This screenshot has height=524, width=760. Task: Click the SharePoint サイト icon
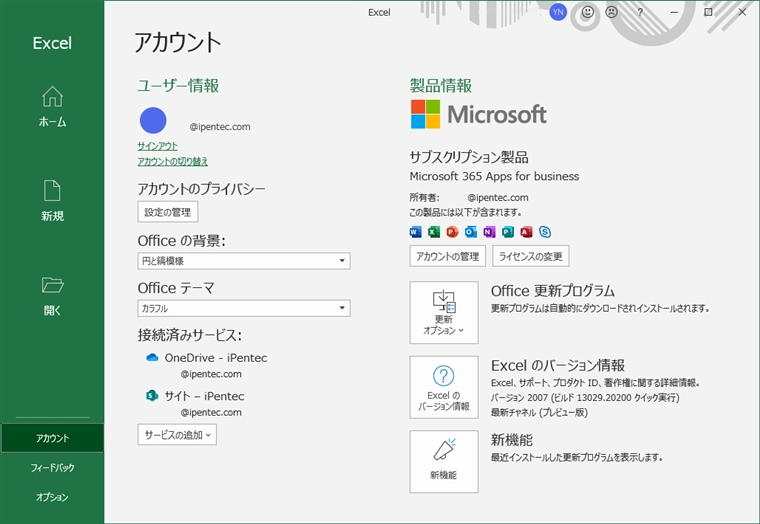tap(152, 396)
